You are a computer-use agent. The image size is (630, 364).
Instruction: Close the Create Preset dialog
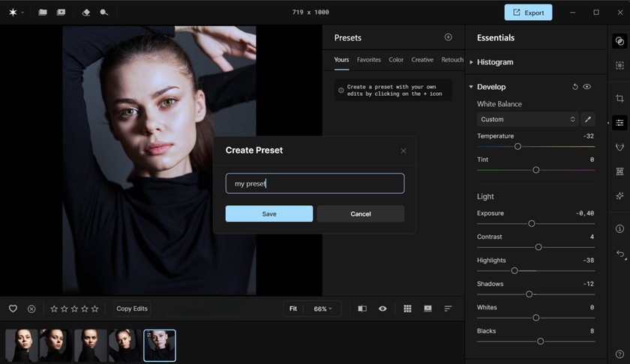pos(403,151)
